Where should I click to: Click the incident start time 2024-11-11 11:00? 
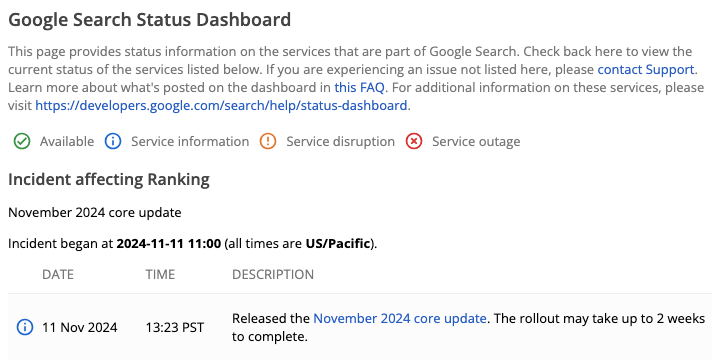click(x=169, y=243)
